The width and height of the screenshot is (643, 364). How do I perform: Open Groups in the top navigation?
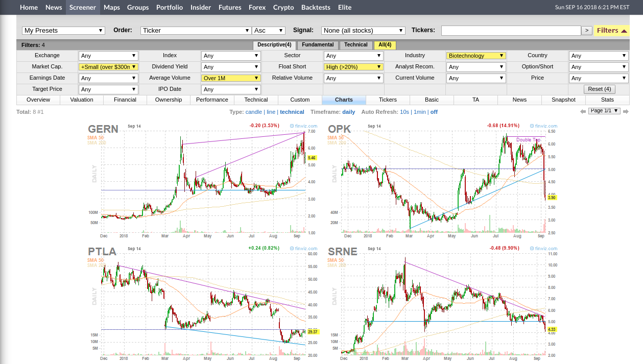click(x=138, y=7)
